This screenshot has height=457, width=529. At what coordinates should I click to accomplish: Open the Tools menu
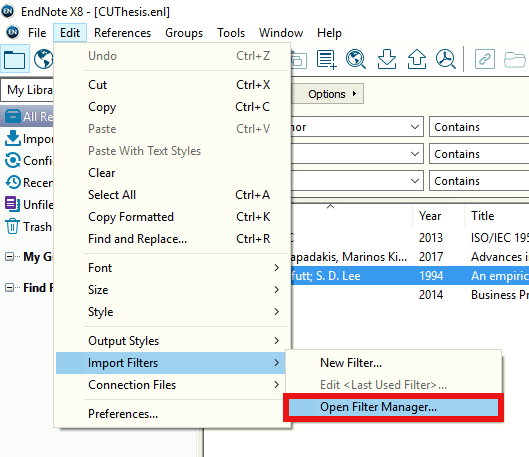tap(231, 33)
